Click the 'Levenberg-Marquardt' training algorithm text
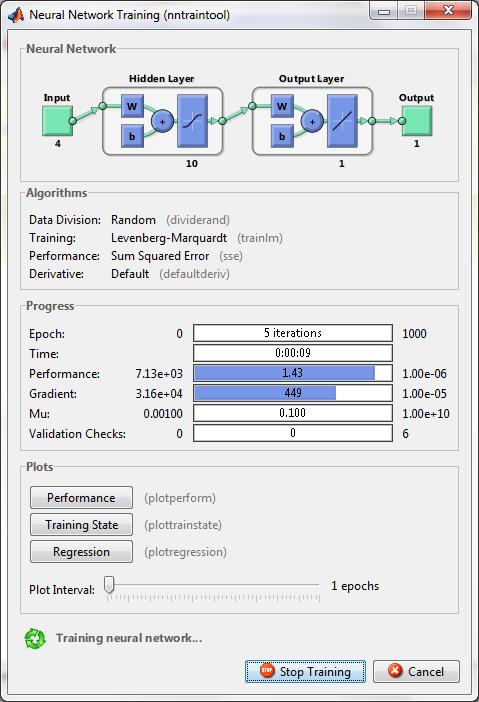 pos(169,238)
